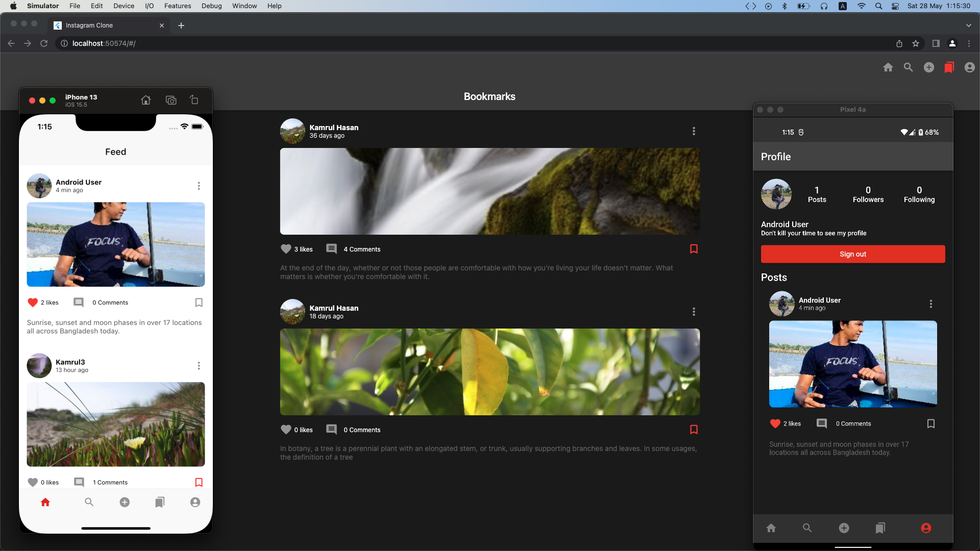Open the three-dot menu on Kamrul Hasan's post
The width and height of the screenshot is (980, 551).
pyautogui.click(x=694, y=131)
